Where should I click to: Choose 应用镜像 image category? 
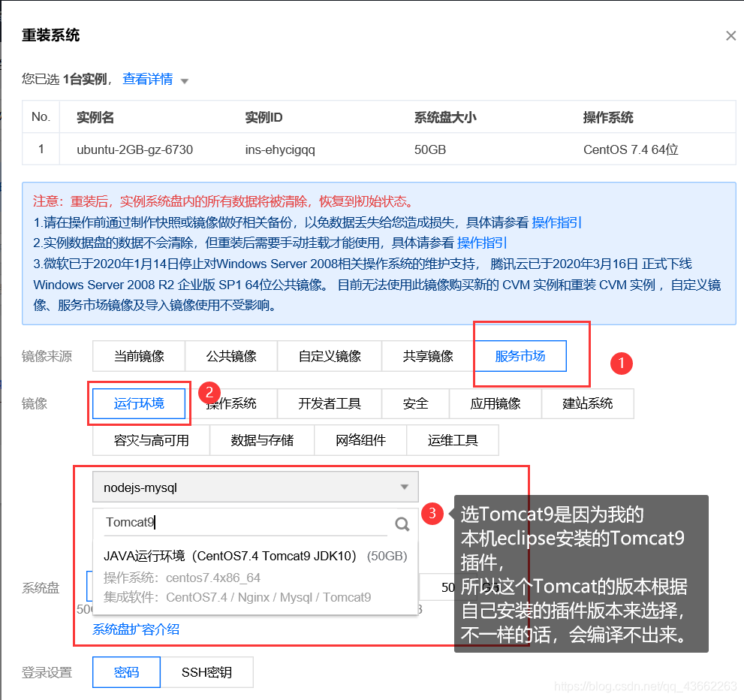(x=495, y=404)
